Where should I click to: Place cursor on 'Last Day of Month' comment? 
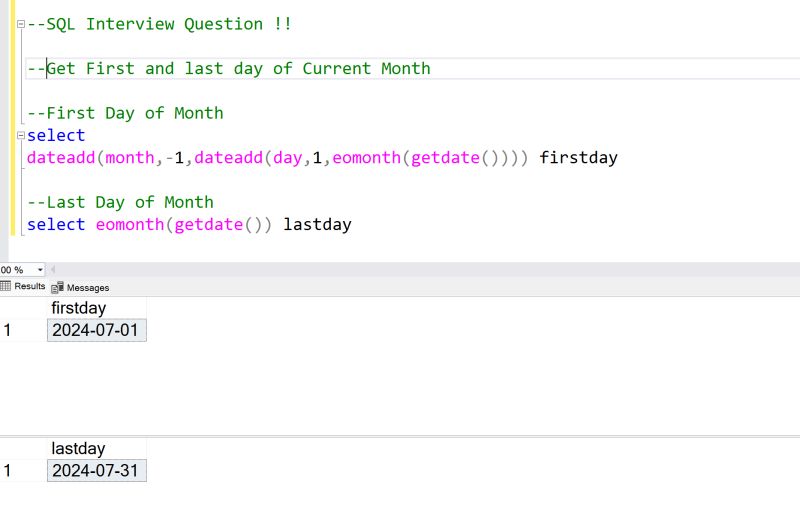130,202
